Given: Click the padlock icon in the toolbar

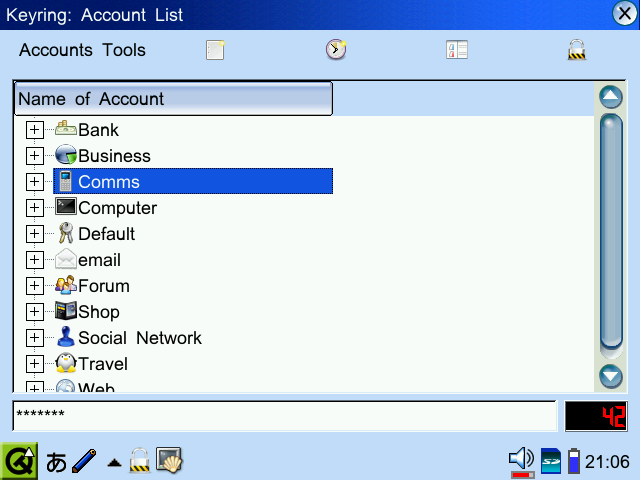Looking at the screenshot, I should [577, 50].
